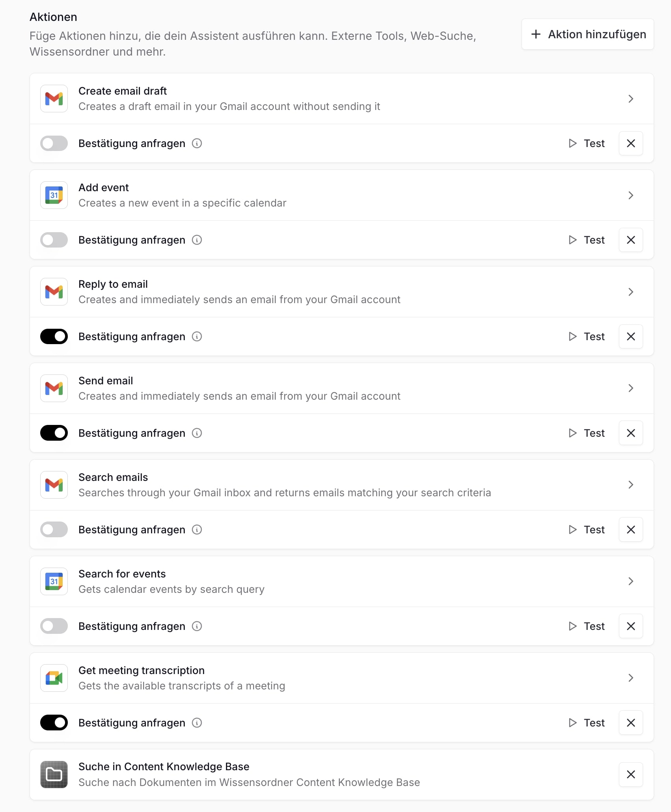Open Reply to email action chevron
Viewport: 671px width, 812px height.
631,292
